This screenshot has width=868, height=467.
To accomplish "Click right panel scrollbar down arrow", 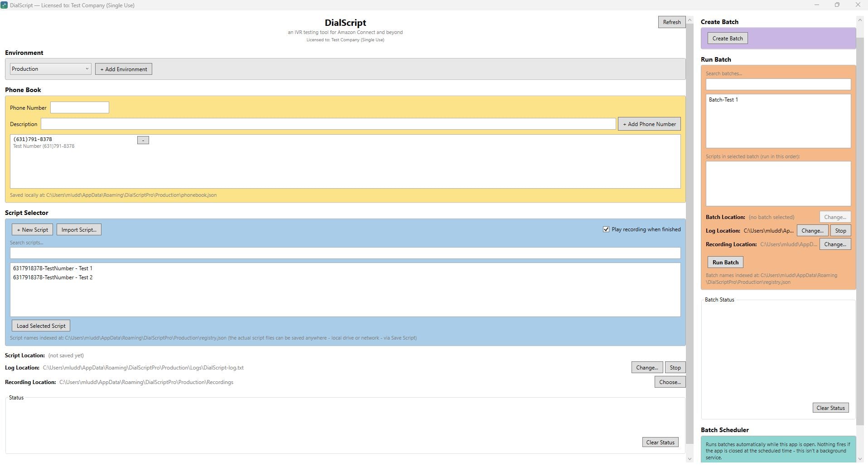I will (x=860, y=459).
